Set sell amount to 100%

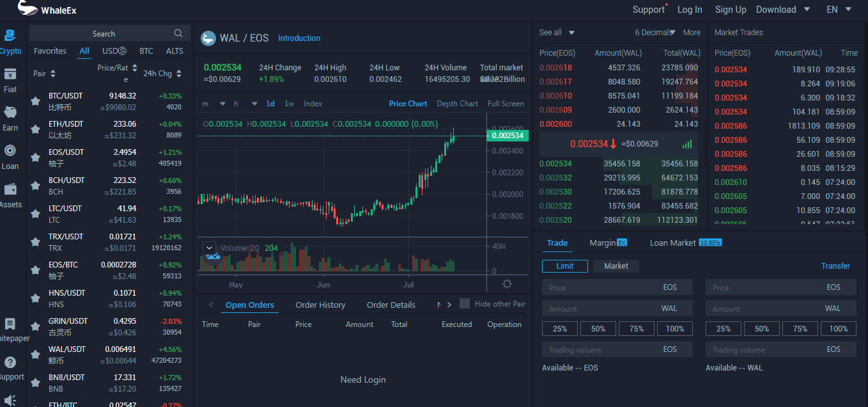point(839,329)
